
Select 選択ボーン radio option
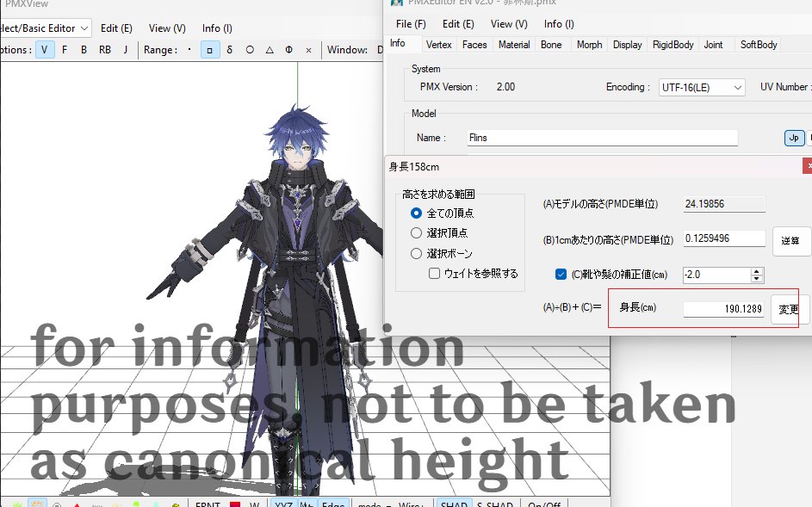click(x=442, y=254)
